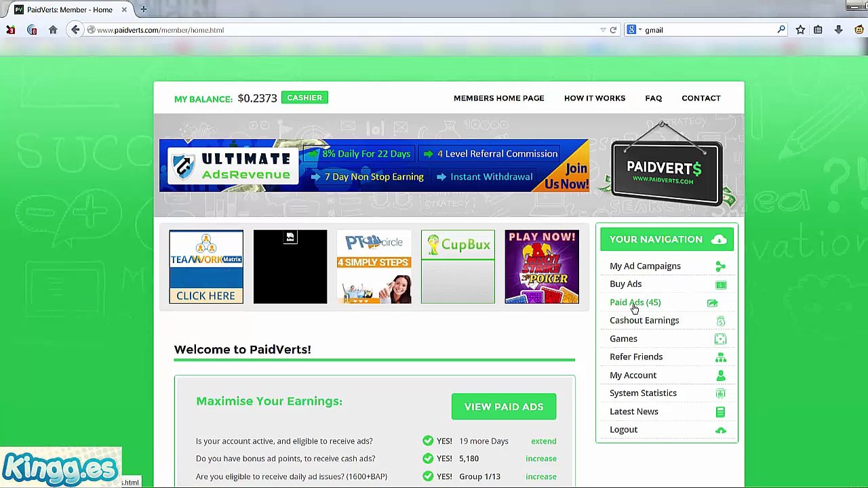
Task: Open the downloads arrow icon
Action: tap(838, 30)
